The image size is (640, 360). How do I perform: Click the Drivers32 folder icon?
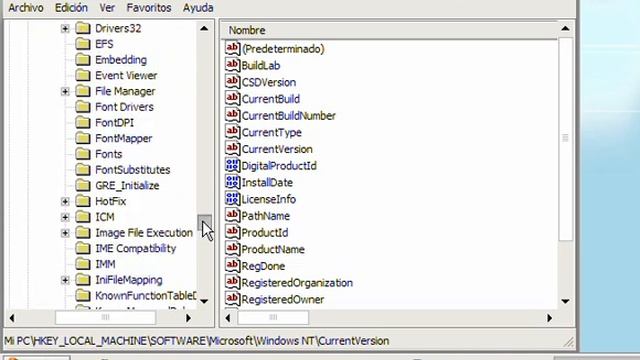[x=83, y=28]
